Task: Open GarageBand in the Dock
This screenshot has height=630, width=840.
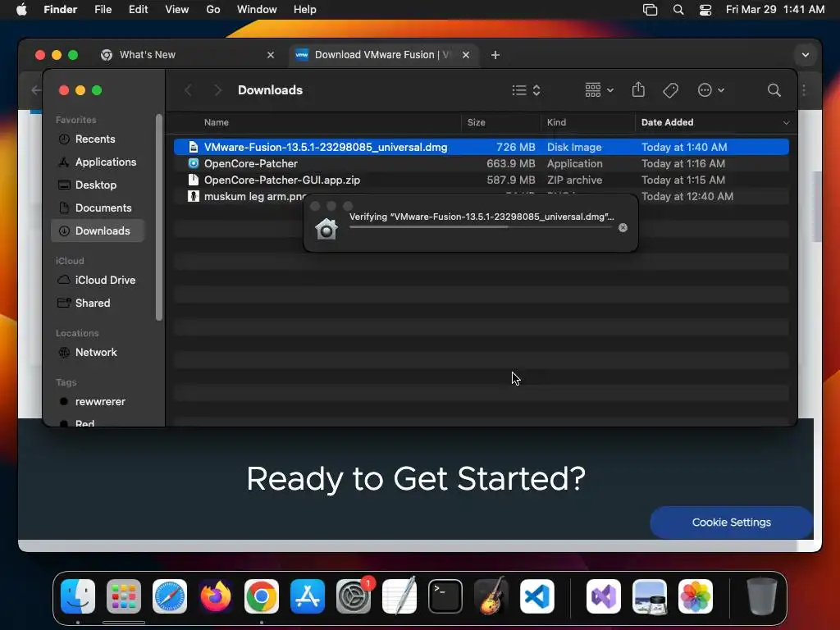Action: click(491, 596)
